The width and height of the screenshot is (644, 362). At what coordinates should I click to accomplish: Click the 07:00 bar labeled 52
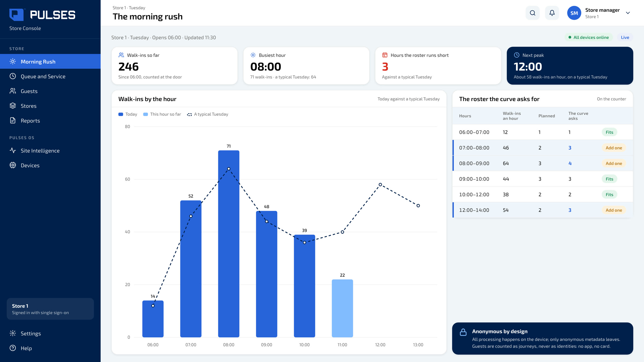click(x=191, y=269)
